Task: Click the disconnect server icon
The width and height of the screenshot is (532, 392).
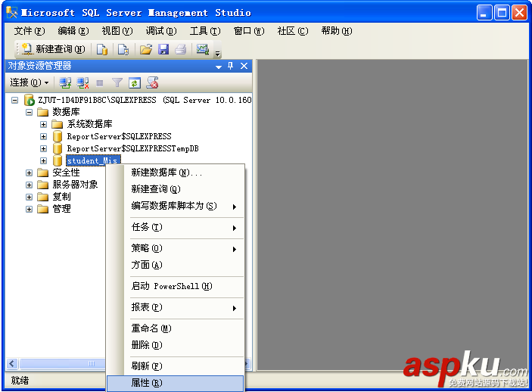Action: pyautogui.click(x=82, y=82)
